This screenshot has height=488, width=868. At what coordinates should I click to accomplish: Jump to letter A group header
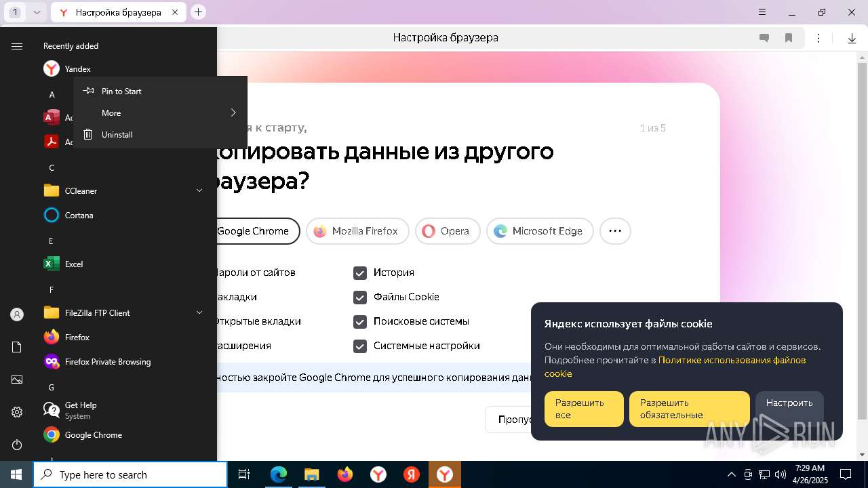tap(52, 94)
